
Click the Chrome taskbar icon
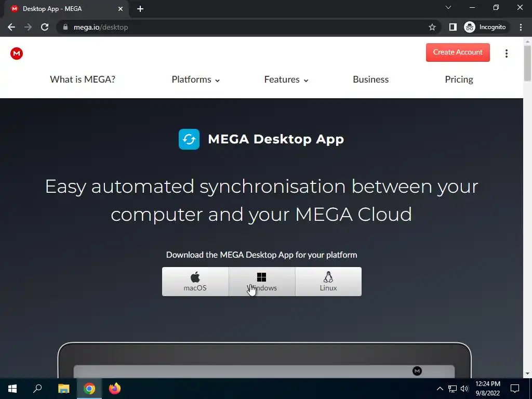[89, 389]
